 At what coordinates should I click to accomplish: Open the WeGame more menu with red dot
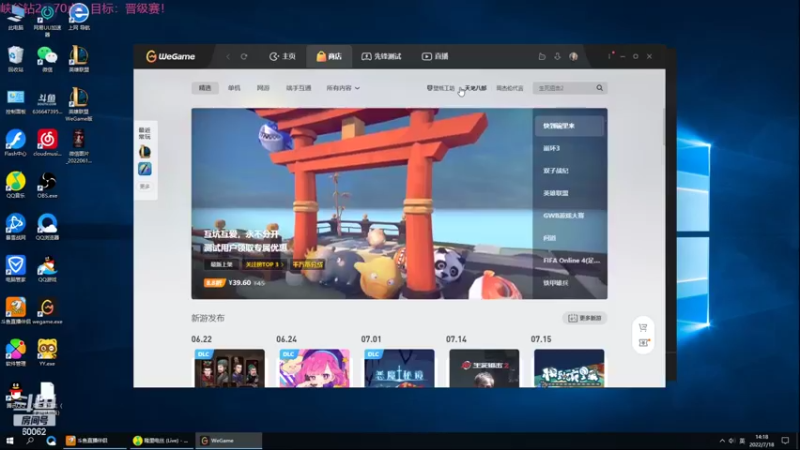610,56
